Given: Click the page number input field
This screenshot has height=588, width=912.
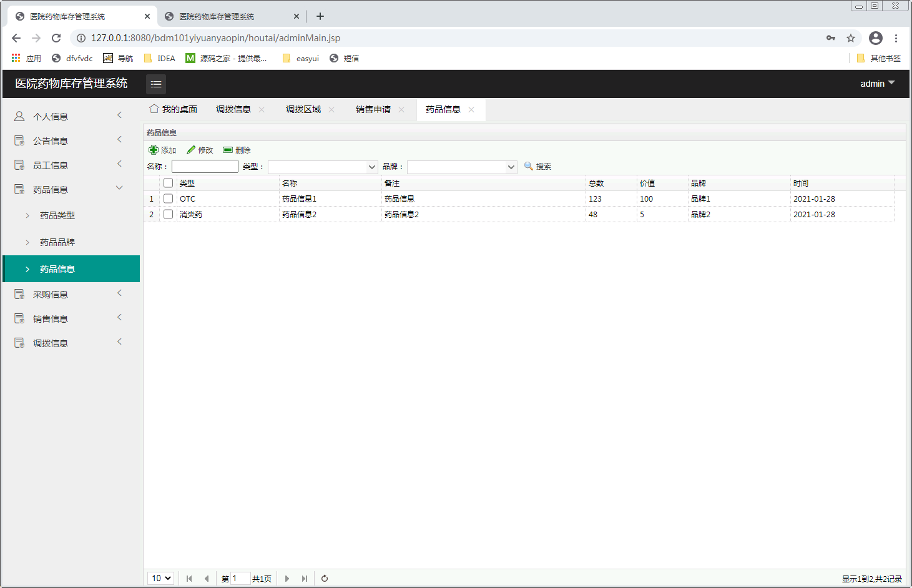Looking at the screenshot, I should coord(240,579).
